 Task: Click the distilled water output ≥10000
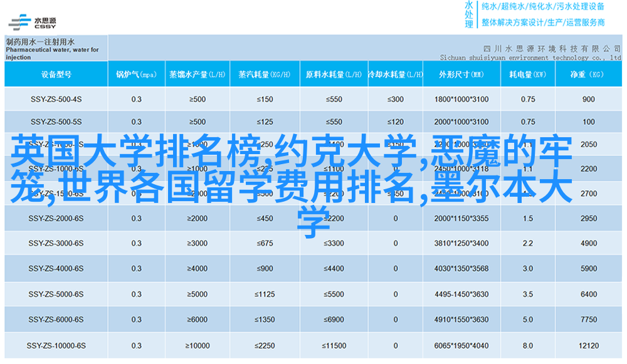[197, 346]
